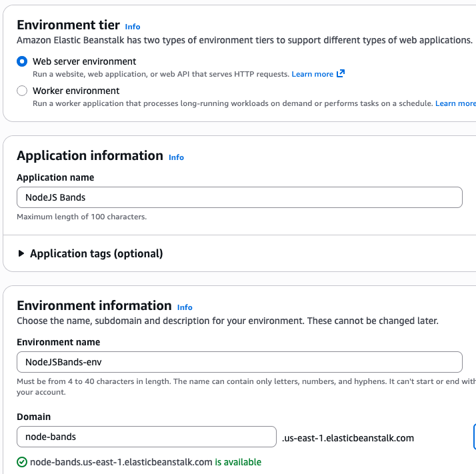Focus the Application name text field
476x474 pixels.
pyautogui.click(x=239, y=197)
